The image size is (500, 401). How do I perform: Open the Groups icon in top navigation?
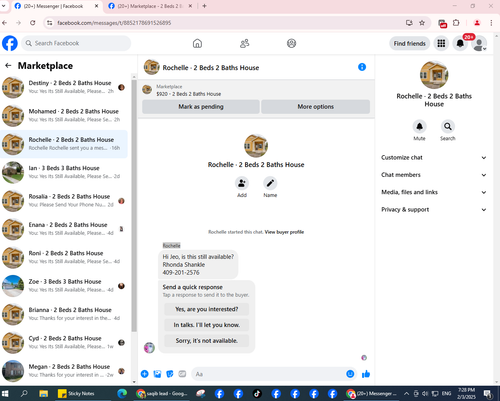point(291,43)
